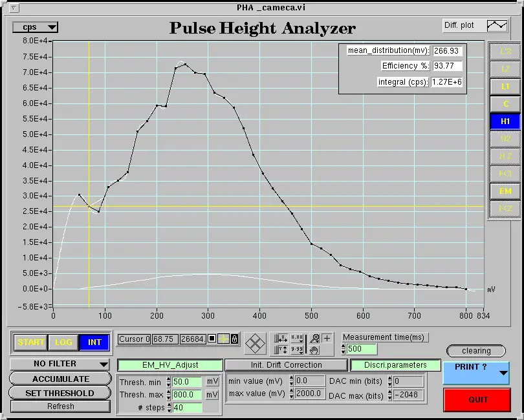524x420 pixels.
Task: Click the max value field showing 2000.0
Action: pyautogui.click(x=310, y=394)
